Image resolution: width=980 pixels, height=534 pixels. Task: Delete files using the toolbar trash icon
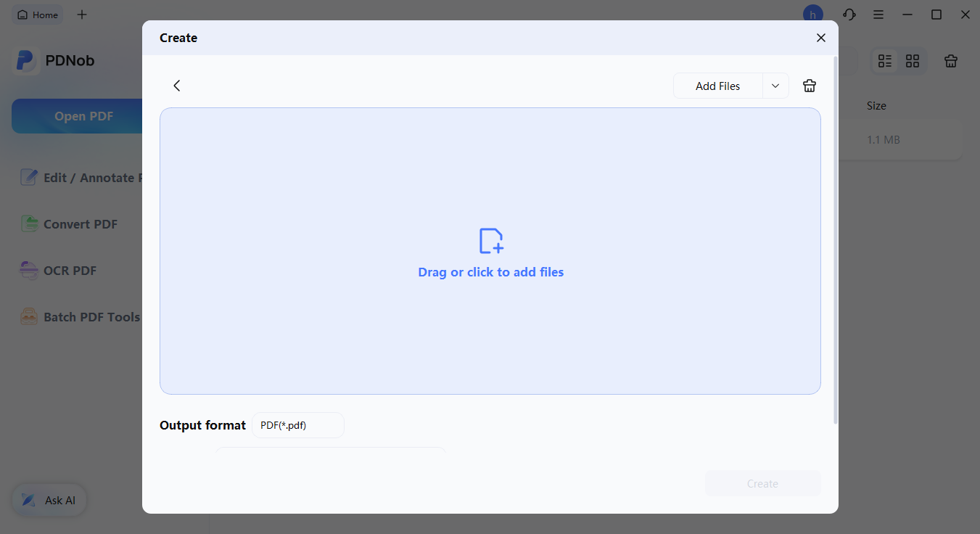point(951,61)
